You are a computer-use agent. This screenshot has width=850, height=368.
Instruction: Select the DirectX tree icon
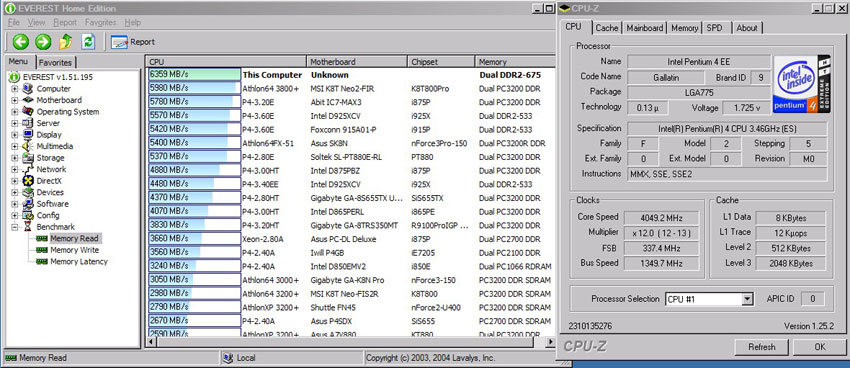[27, 180]
